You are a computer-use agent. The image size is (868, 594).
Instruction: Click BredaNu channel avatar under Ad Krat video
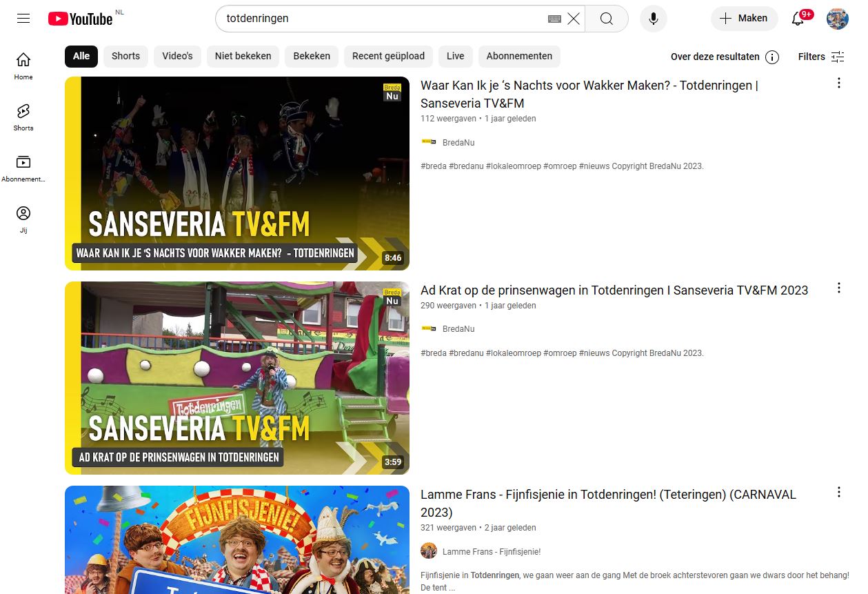pyautogui.click(x=429, y=328)
